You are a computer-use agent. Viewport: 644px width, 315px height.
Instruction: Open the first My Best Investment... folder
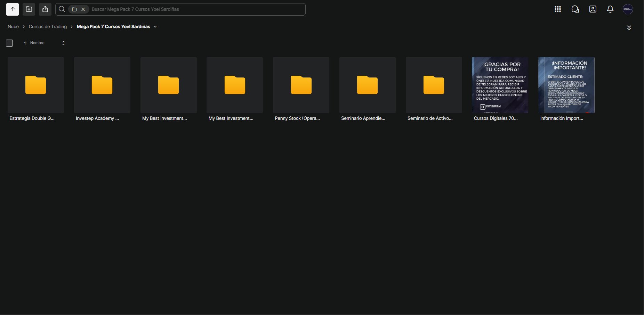coord(169,85)
